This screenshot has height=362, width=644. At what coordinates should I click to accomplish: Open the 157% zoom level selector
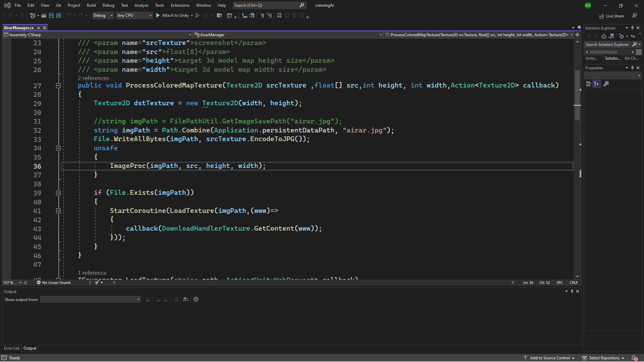(12, 283)
